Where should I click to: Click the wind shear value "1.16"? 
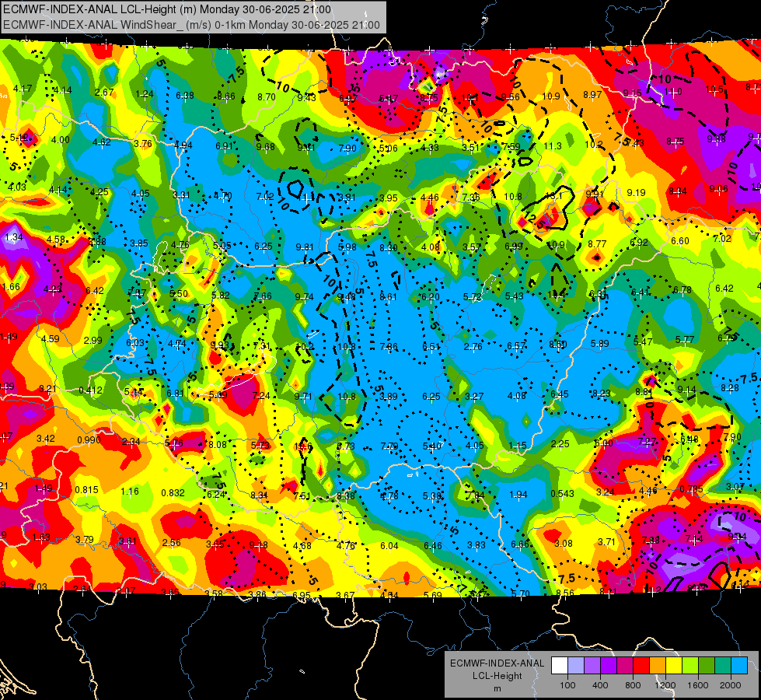pos(130,491)
